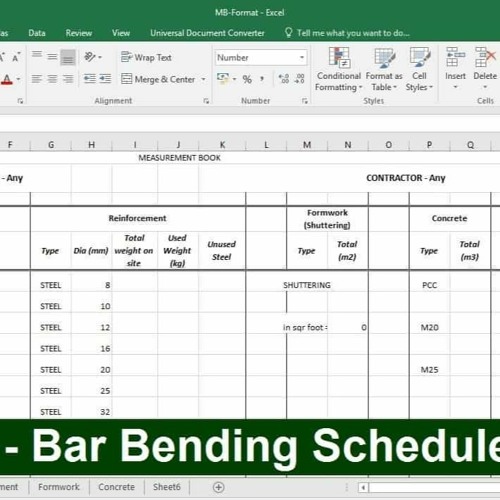Screen dimensions: 500x500
Task: Click the orientation text-angle icon
Action: coord(93,57)
